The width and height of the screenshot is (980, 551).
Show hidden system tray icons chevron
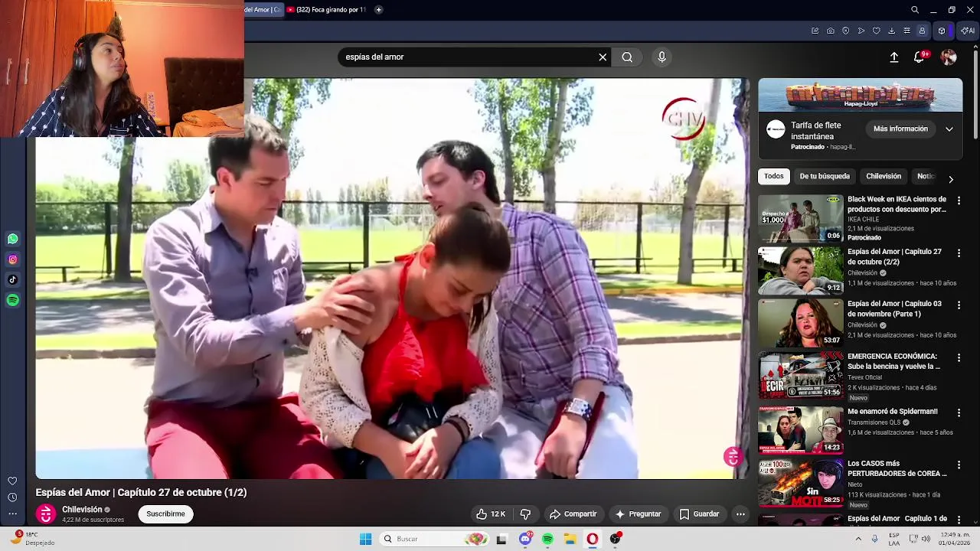click(858, 539)
